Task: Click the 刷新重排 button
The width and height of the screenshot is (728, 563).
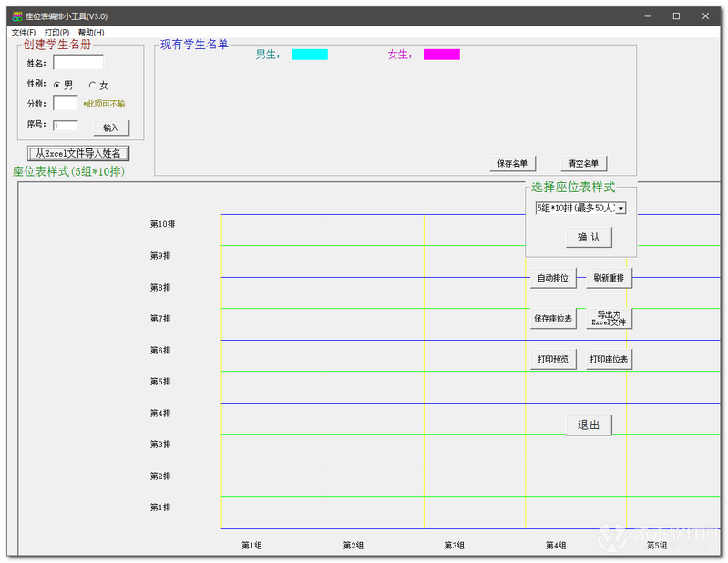Action: click(609, 278)
